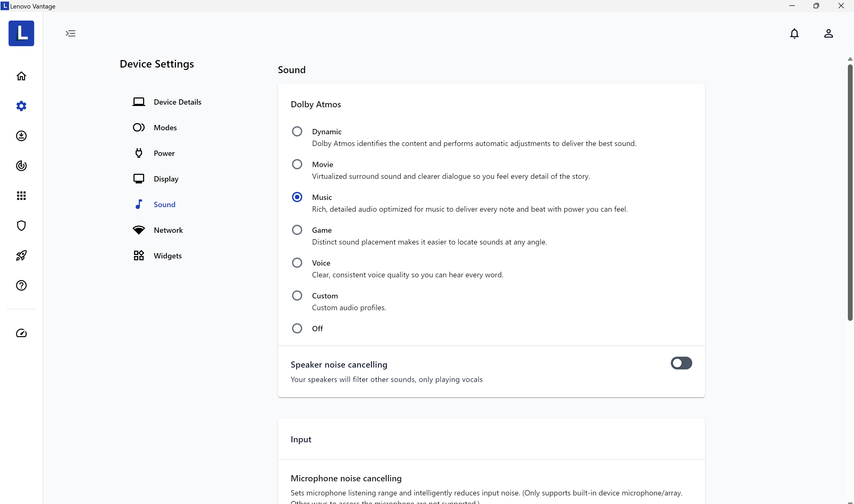
Task: Click the rocket boost icon in the sidebar
Action: 21,255
